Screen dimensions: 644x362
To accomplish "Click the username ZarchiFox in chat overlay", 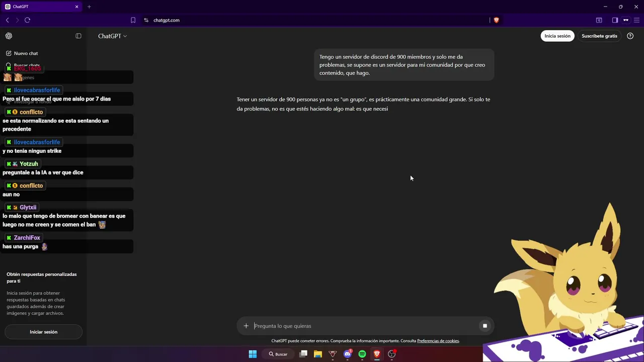I will 27,238.
